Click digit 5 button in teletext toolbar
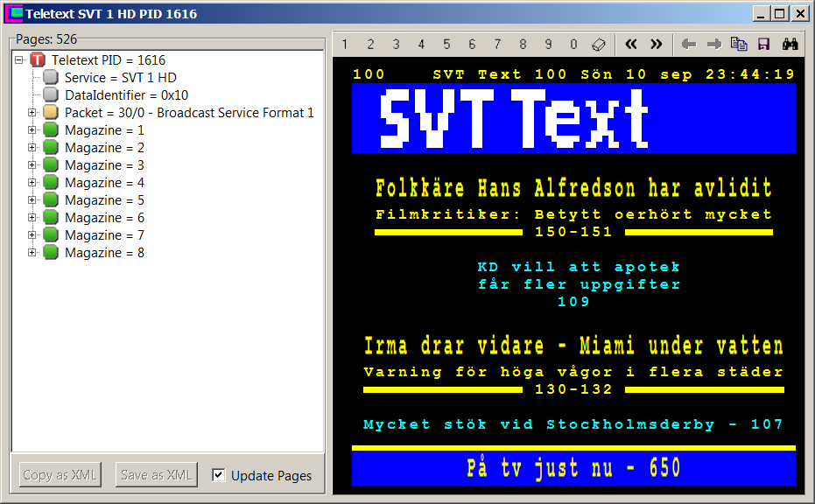The image size is (815, 504). tap(446, 44)
